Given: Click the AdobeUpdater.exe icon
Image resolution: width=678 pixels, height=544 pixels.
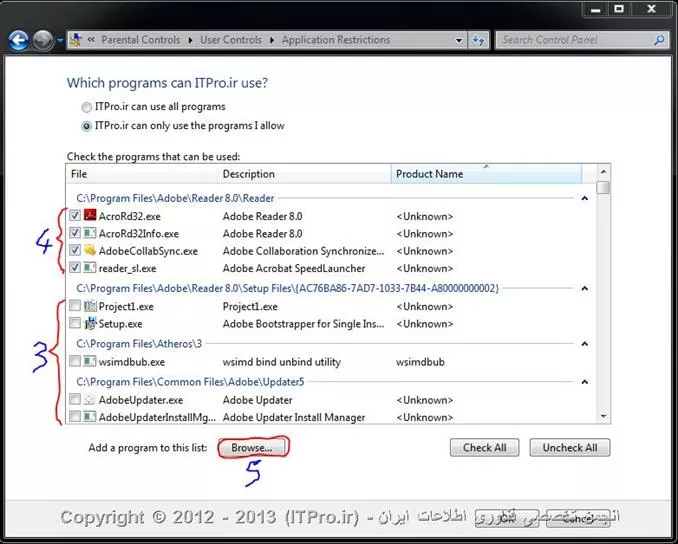Looking at the screenshot, I should [x=90, y=399].
